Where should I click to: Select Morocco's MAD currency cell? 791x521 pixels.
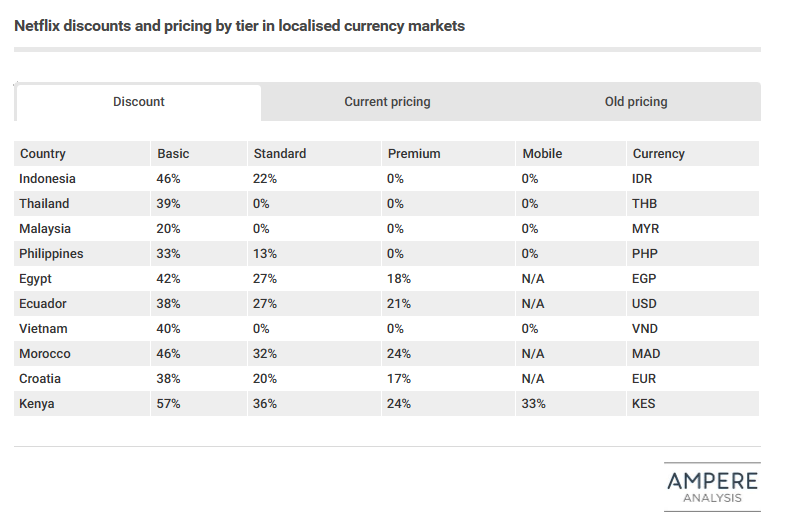[693, 354]
